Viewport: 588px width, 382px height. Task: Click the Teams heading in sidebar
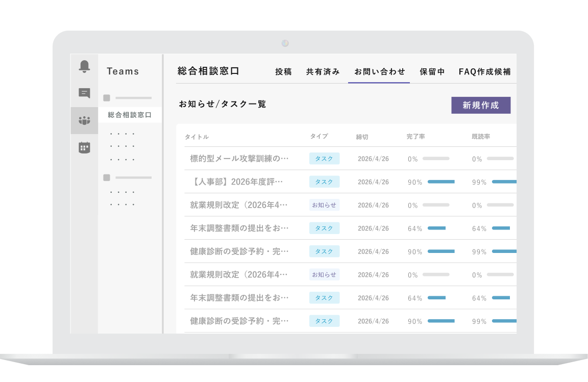[122, 71]
